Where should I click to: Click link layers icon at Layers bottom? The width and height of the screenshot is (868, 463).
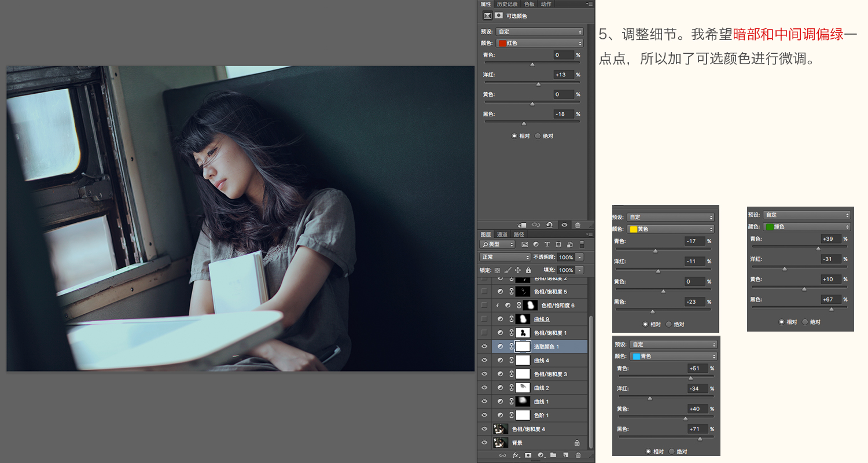502,455
